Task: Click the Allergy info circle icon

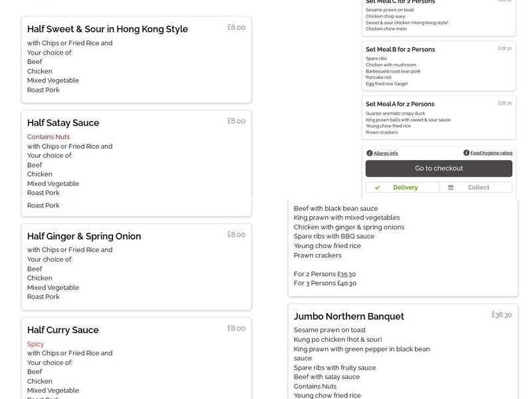Action: pyautogui.click(x=369, y=152)
